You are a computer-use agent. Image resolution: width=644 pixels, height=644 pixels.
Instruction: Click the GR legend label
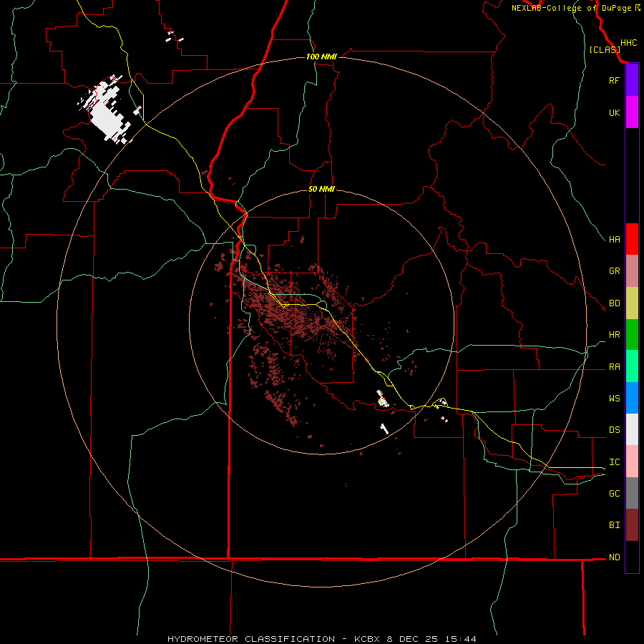pyautogui.click(x=614, y=271)
